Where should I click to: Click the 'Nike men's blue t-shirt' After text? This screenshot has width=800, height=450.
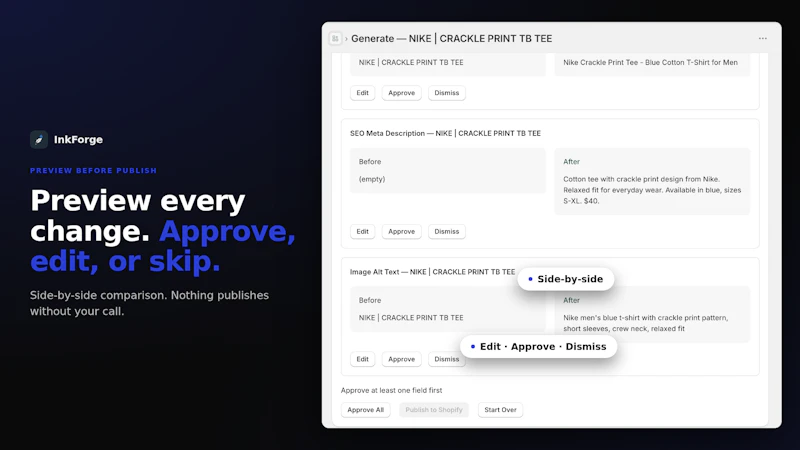pos(645,323)
